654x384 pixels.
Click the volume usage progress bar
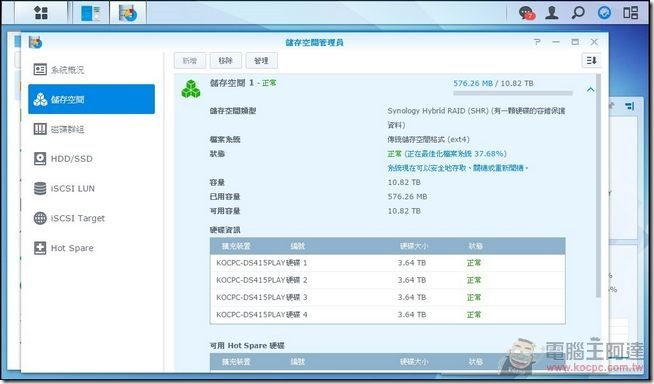click(513, 93)
